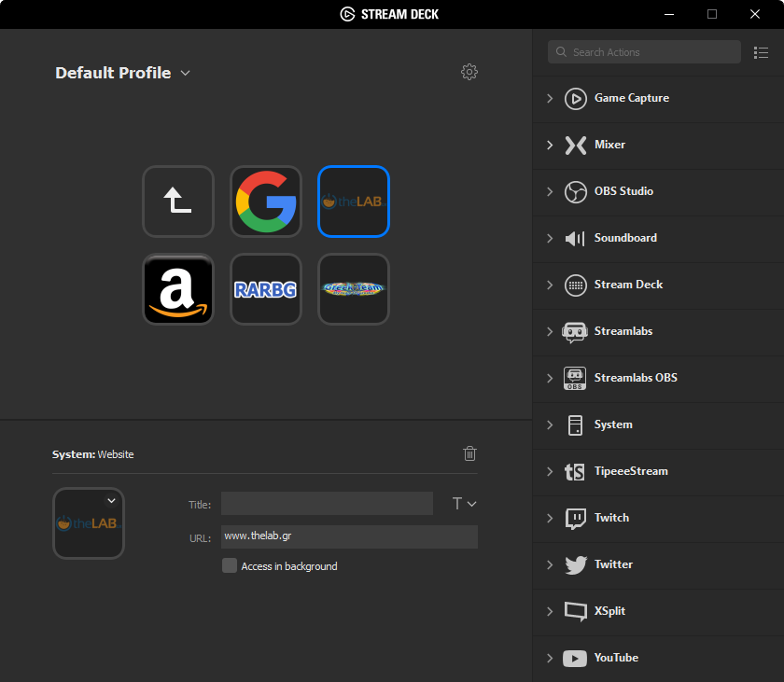Image resolution: width=784 pixels, height=682 pixels.
Task: Click the TipeeeStream icon
Action: coord(575,472)
